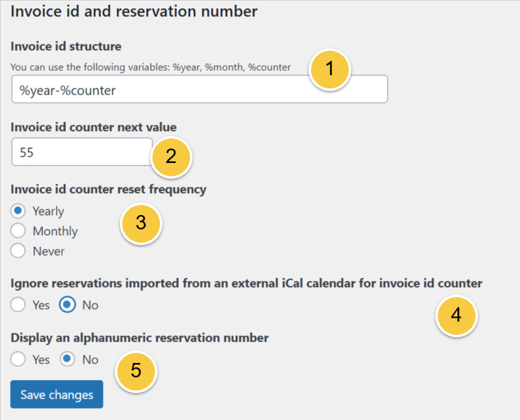Select Yearly counter reset frequency
The height and width of the screenshot is (420, 520).
[x=18, y=211]
